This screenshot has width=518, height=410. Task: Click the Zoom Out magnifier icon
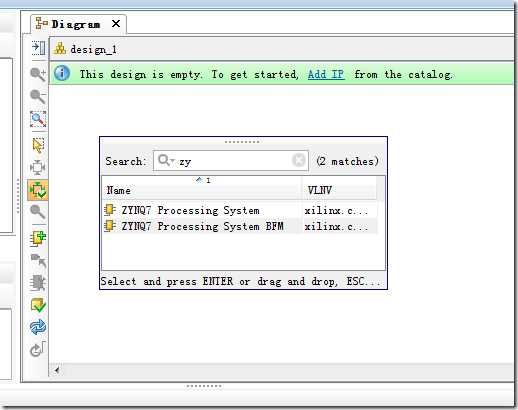tap(38, 97)
